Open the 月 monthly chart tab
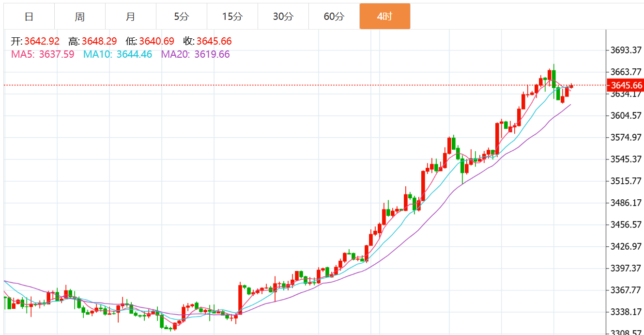The image size is (644, 335). pyautogui.click(x=131, y=16)
